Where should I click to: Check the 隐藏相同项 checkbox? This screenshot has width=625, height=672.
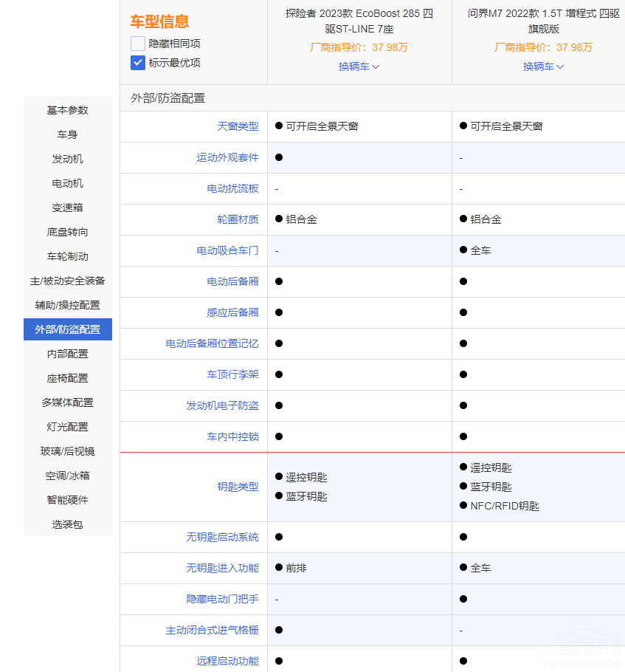click(138, 44)
